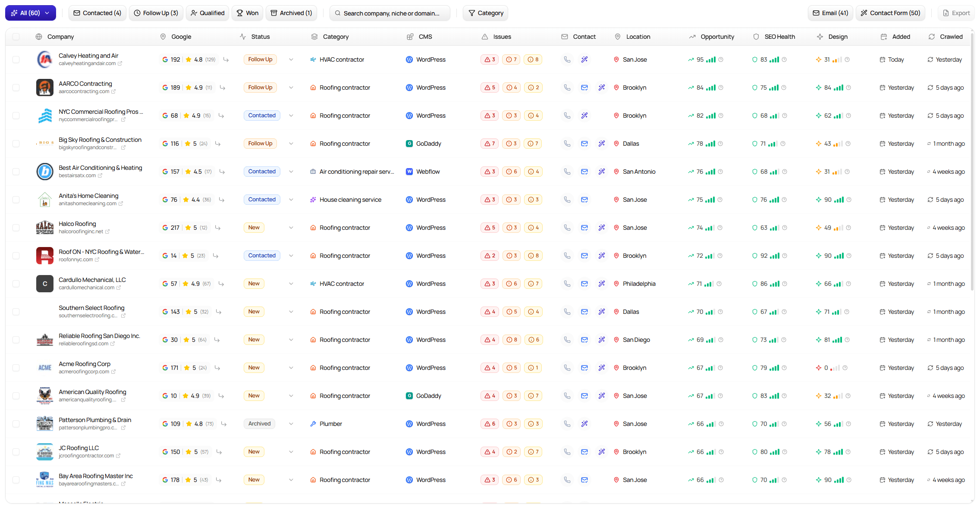Click the search company or domain field
Image resolution: width=980 pixels, height=510 pixels.
tap(389, 13)
